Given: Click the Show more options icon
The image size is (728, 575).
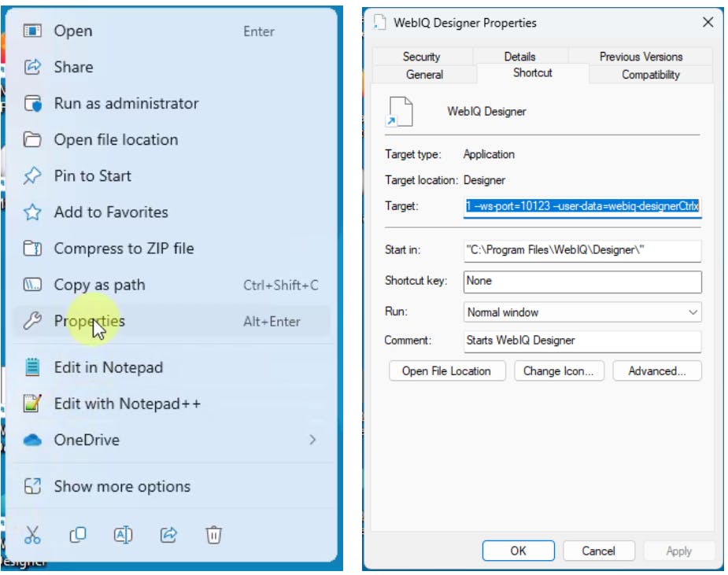Looking at the screenshot, I should point(32,486).
